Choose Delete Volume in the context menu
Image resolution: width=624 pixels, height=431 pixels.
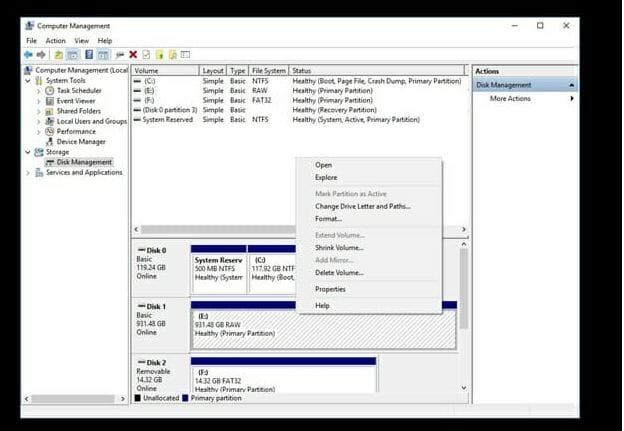click(369, 273)
